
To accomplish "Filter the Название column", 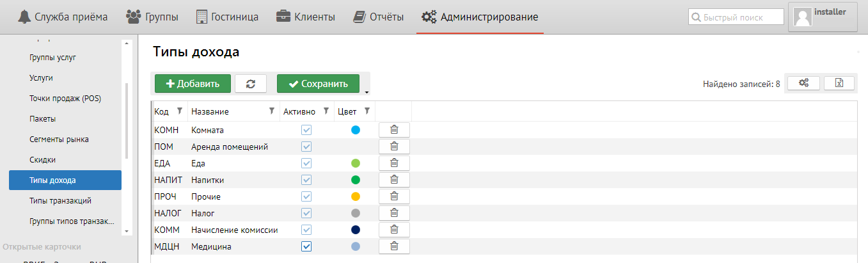I will [x=272, y=111].
